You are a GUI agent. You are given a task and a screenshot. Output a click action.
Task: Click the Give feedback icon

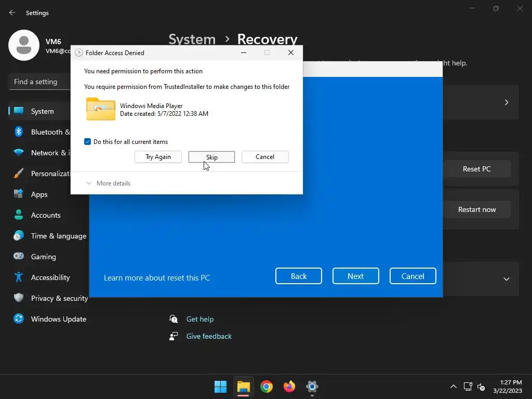coord(174,336)
